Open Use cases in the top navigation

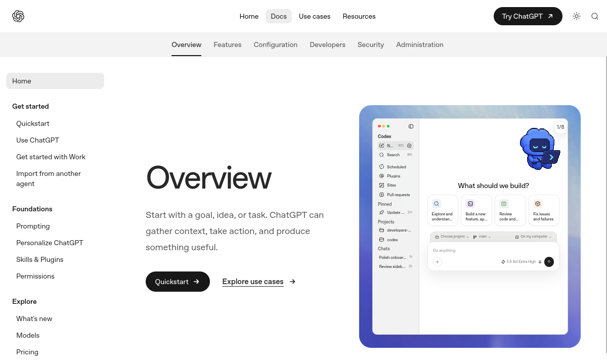(315, 16)
